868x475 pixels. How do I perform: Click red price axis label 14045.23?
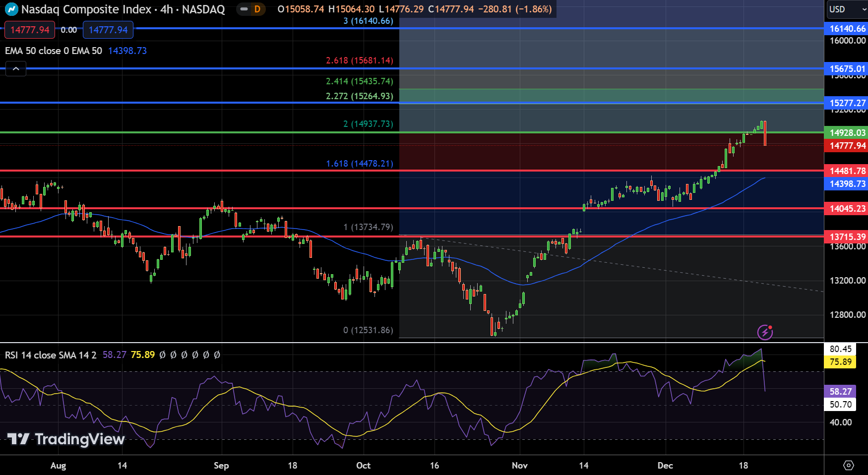click(x=846, y=209)
